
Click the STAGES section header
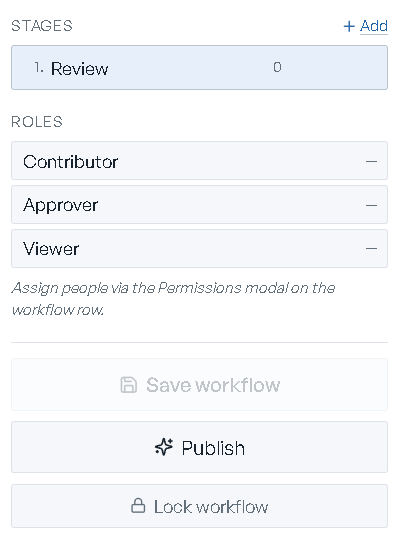pos(42,26)
